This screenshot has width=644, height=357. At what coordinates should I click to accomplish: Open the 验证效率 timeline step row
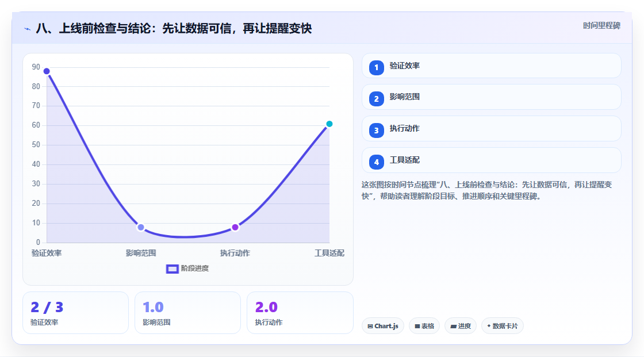[491, 66]
